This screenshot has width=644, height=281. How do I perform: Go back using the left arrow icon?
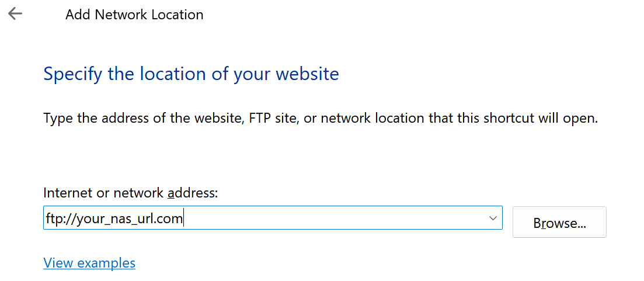pos(15,14)
